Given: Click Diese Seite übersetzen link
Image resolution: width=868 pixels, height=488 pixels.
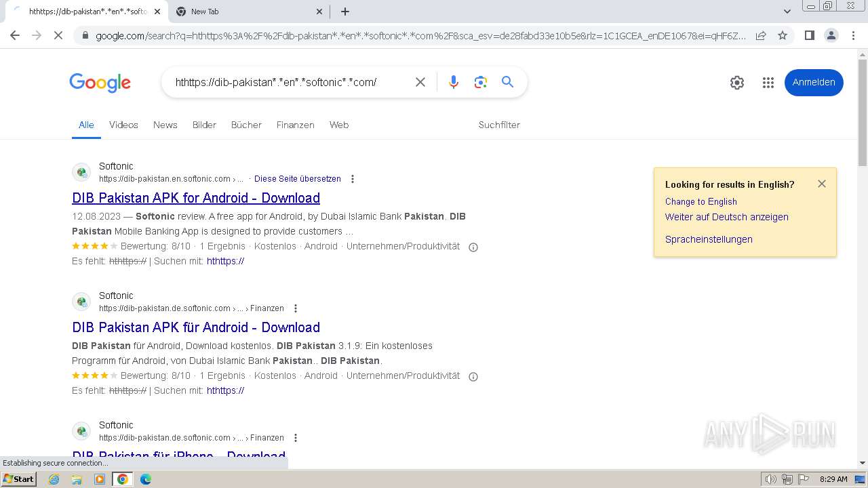Looking at the screenshot, I should pyautogui.click(x=298, y=179).
